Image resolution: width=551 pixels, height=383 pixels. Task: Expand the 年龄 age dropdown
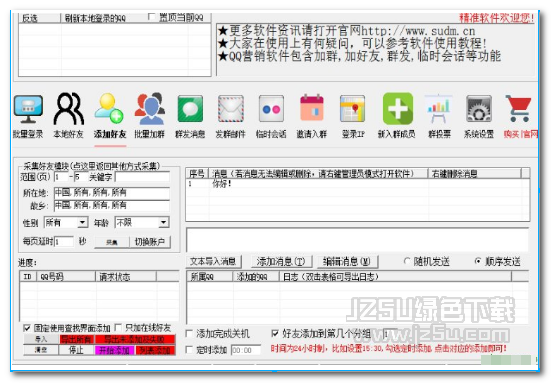163,222
